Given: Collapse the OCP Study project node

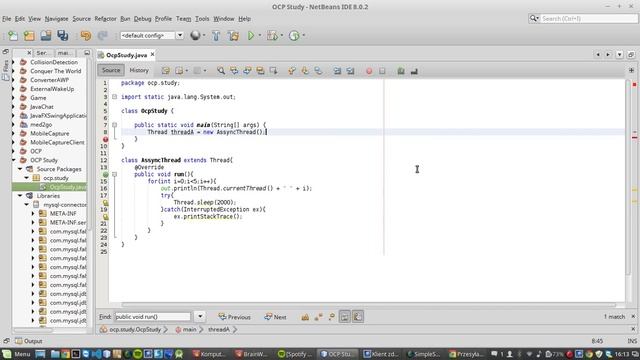Looking at the screenshot, I should coord(14,160).
